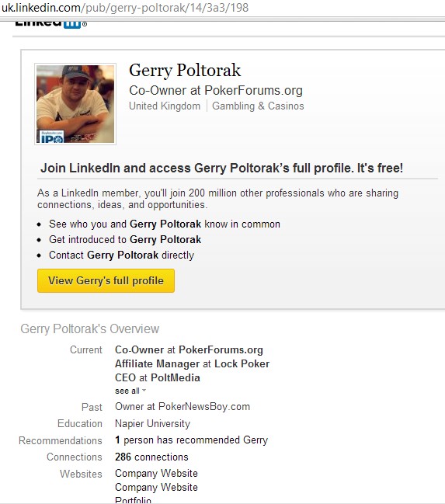Click the Gambling & Casinos industry text
This screenshot has height=504, width=445.
pyautogui.click(x=258, y=106)
